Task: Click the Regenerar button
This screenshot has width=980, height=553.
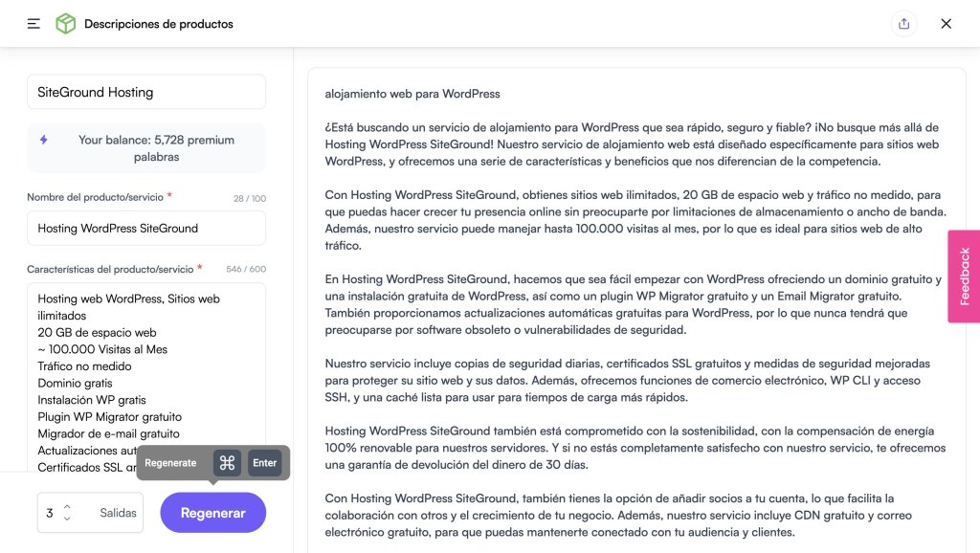Action: coord(213,513)
